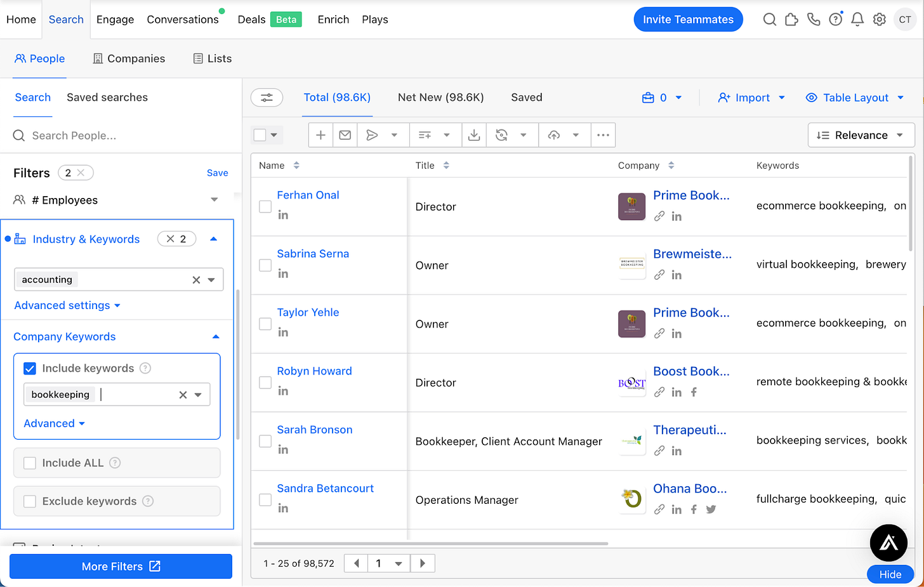The image size is (924, 587).
Task: Click the email envelope toolbar icon
Action: (x=345, y=135)
